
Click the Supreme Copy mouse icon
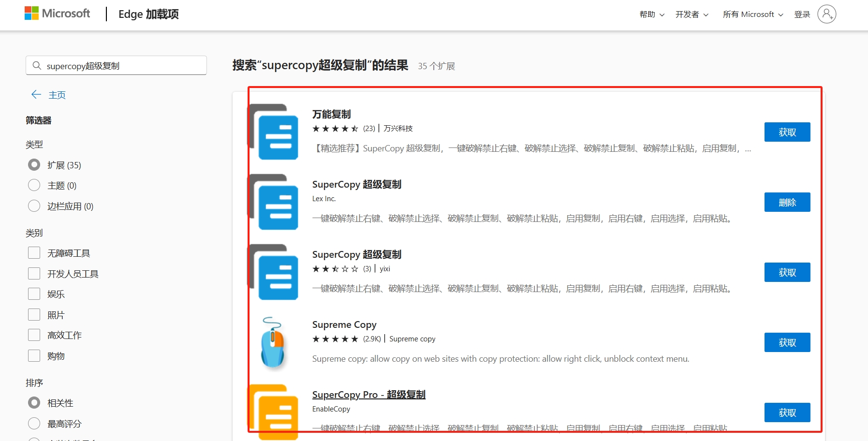pyautogui.click(x=273, y=342)
